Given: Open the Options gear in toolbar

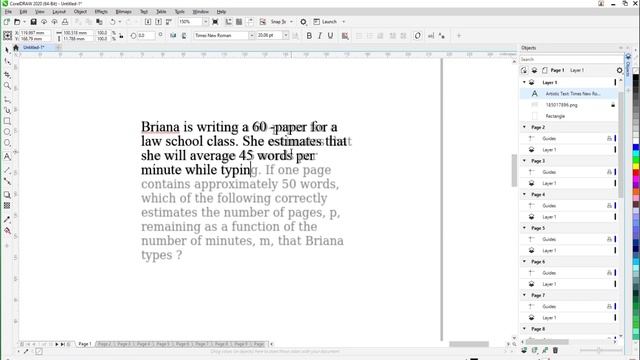Looking at the screenshot, I should [x=303, y=22].
